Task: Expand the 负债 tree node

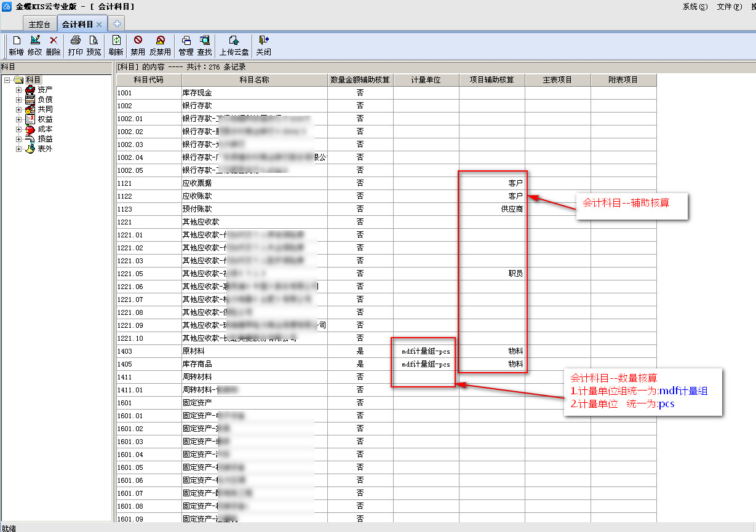Action: tap(19, 100)
